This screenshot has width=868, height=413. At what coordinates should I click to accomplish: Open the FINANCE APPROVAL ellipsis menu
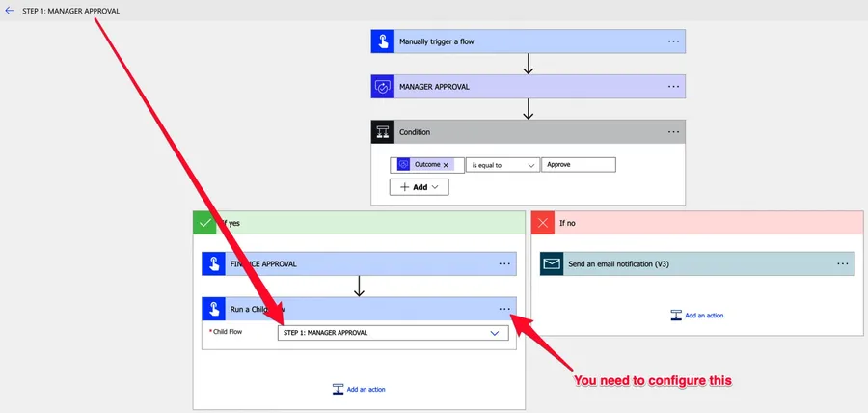click(504, 264)
